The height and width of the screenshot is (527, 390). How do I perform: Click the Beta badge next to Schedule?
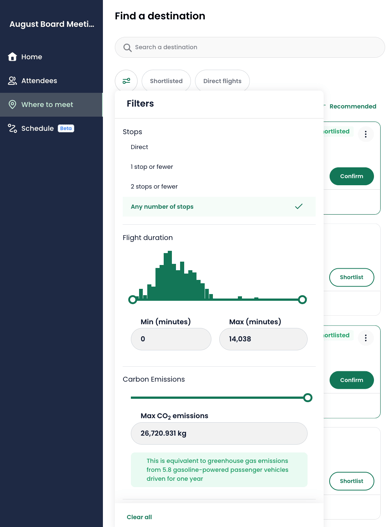[x=66, y=128]
